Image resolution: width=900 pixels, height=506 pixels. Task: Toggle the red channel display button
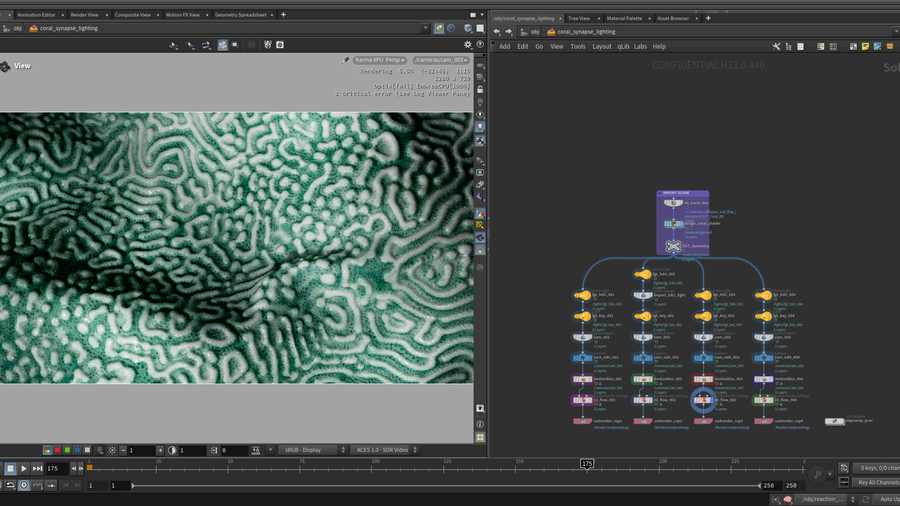pos(56,451)
